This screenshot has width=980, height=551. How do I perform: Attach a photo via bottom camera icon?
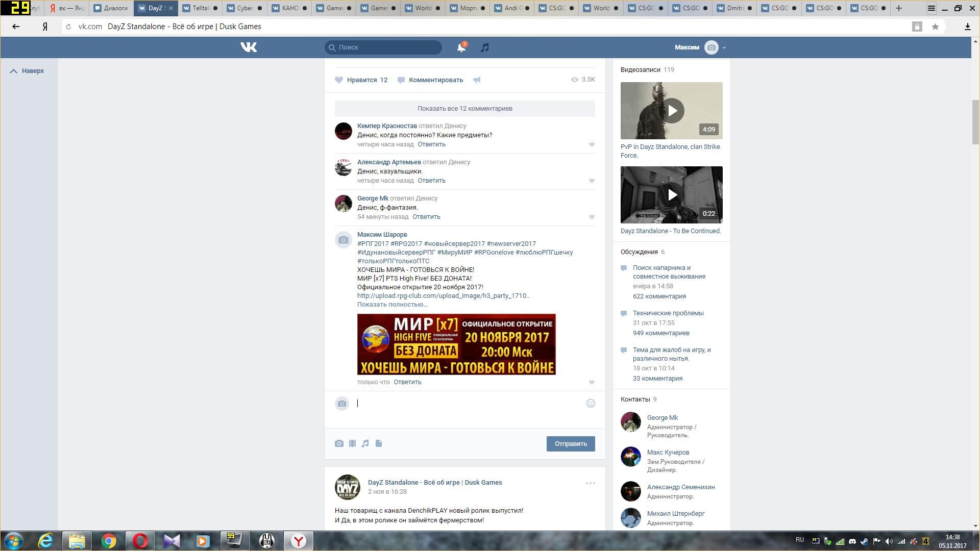pos(339,444)
